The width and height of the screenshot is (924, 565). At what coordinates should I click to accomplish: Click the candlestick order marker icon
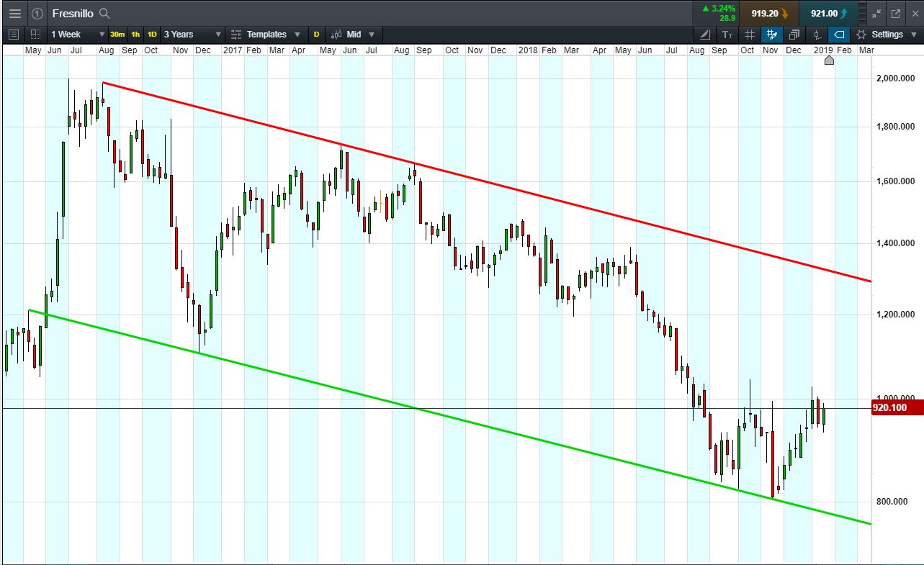point(817,35)
